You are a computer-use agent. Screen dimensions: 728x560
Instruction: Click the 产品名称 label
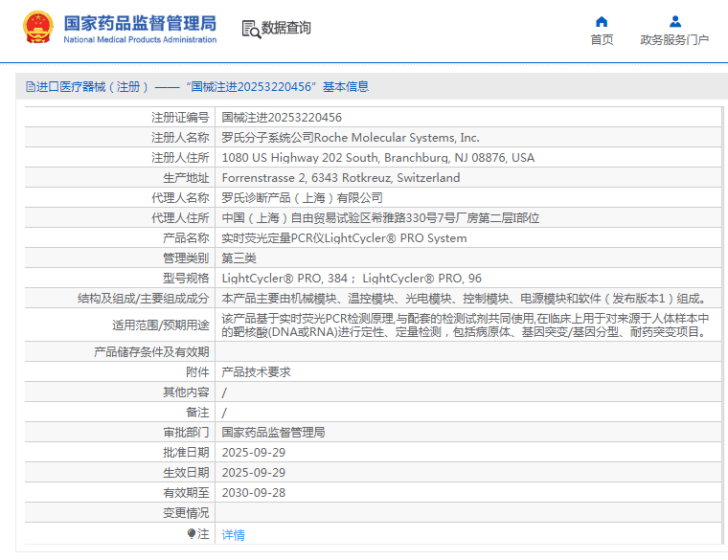186,238
